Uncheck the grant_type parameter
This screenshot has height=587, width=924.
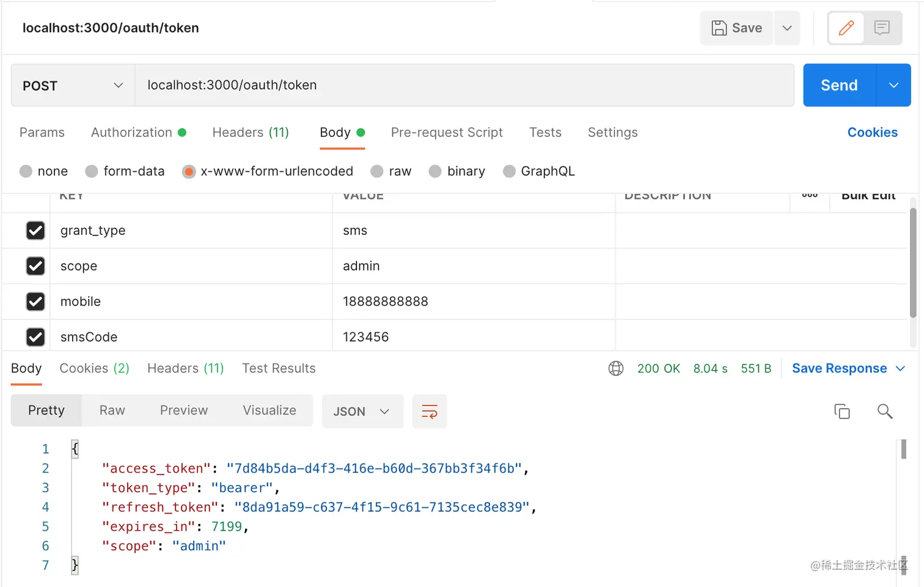(x=35, y=231)
